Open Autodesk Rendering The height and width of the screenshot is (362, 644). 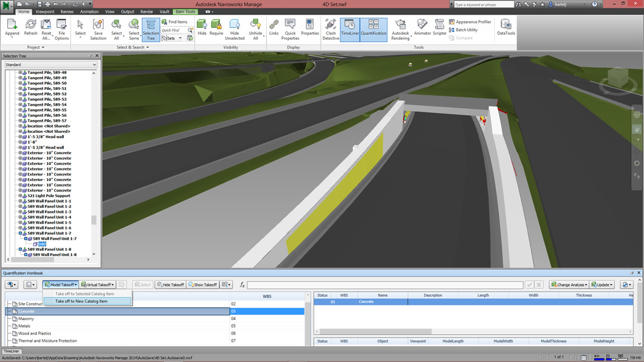coord(400,30)
